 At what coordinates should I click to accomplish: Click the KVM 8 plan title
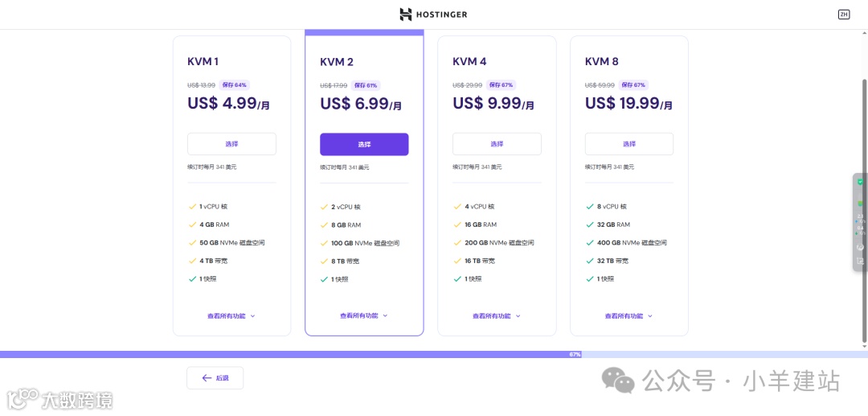pyautogui.click(x=602, y=61)
